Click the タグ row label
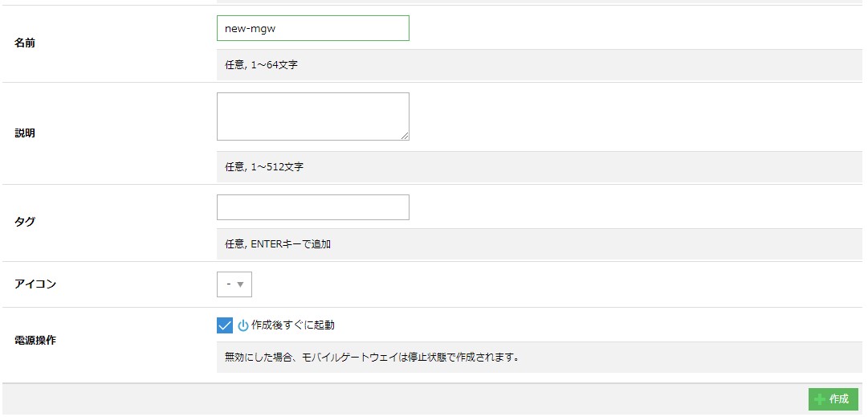This screenshot has width=868, height=417. click(25, 223)
